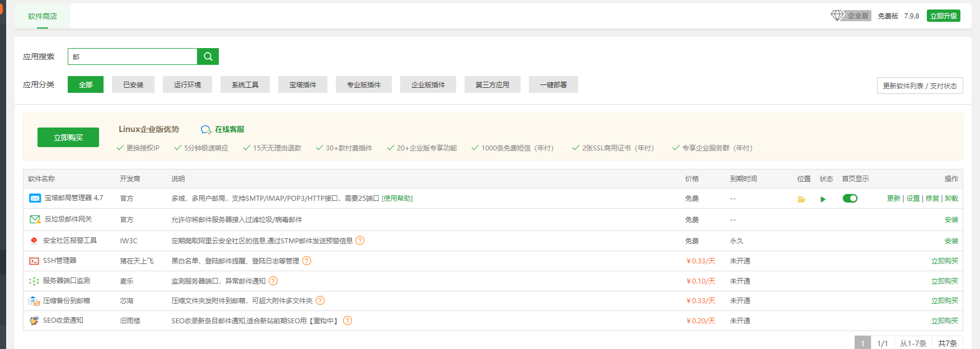Screen dimensions: 980x349
Task: Click the 反垃圾邮件网关 envelope icon
Action: tap(35, 219)
